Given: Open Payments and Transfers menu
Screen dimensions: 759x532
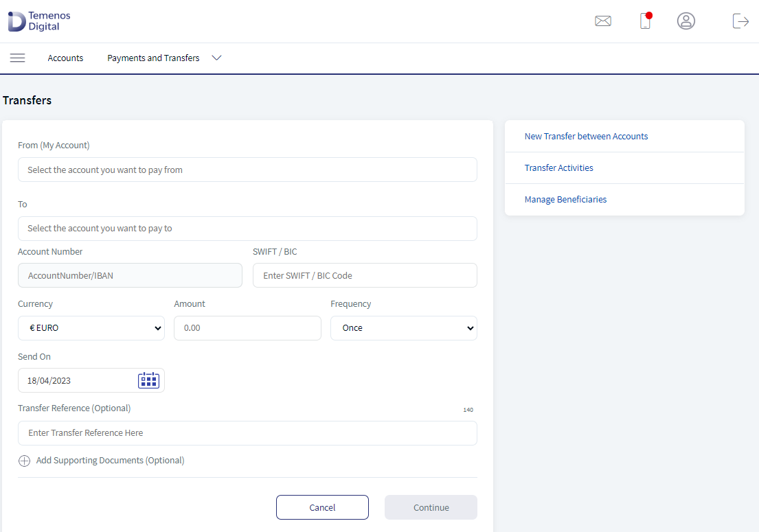Looking at the screenshot, I should tap(153, 58).
